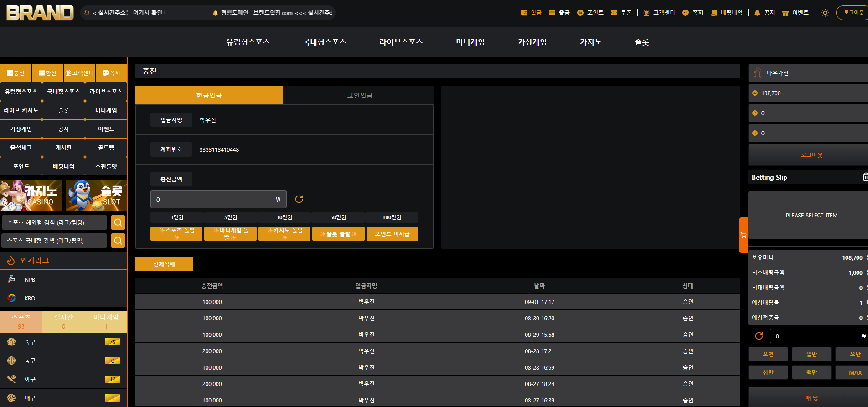Click the 국내형 sports search magnifier icon
Screen dimensions: 868x407
click(x=118, y=241)
